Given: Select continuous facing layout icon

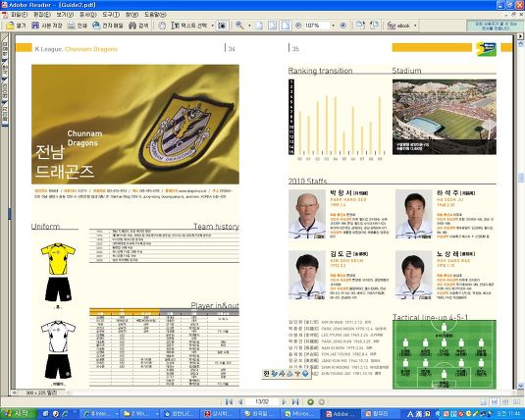Looking at the screenshot, I should (x=505, y=401).
